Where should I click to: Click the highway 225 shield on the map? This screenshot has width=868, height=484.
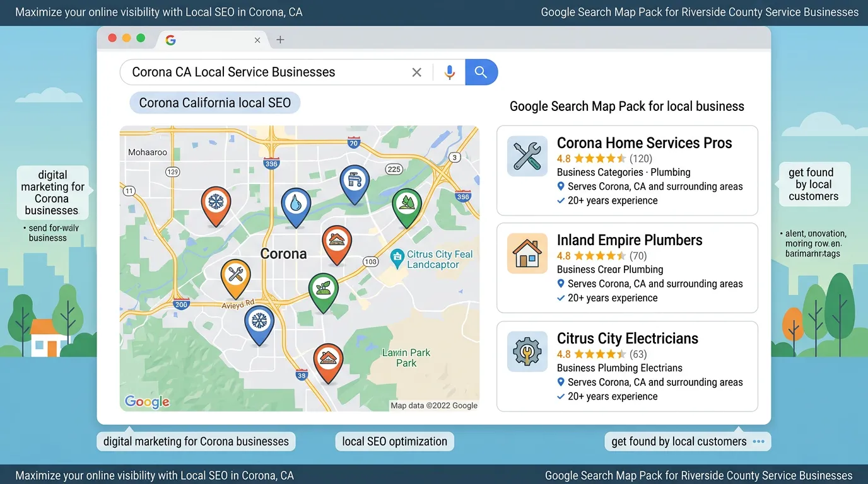(394, 169)
